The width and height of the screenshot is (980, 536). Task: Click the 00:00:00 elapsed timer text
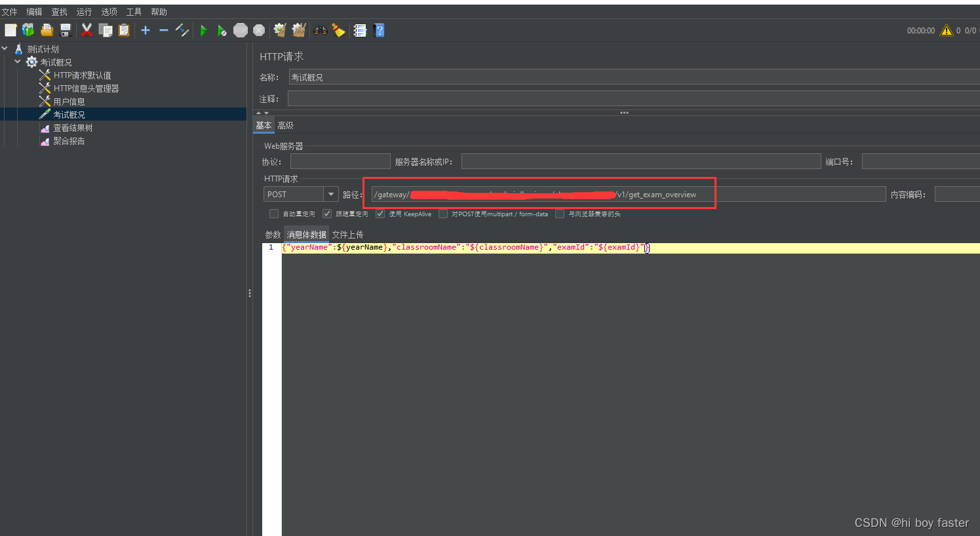pyautogui.click(x=920, y=31)
